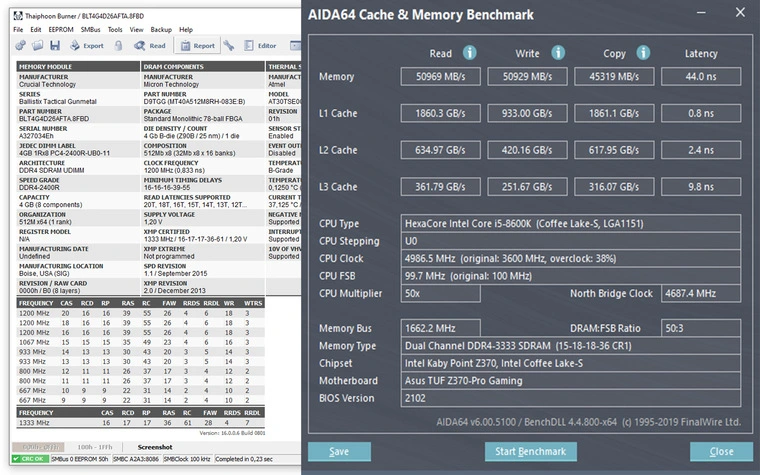Screen dimensions: 760x475
Task: Click the CPU Multiplier field showing 50x
Action: [441, 293]
